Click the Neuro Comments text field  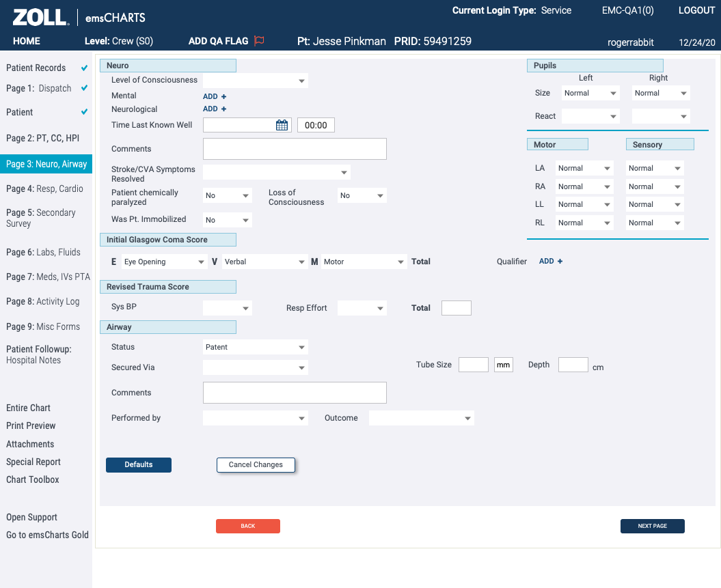click(x=295, y=149)
